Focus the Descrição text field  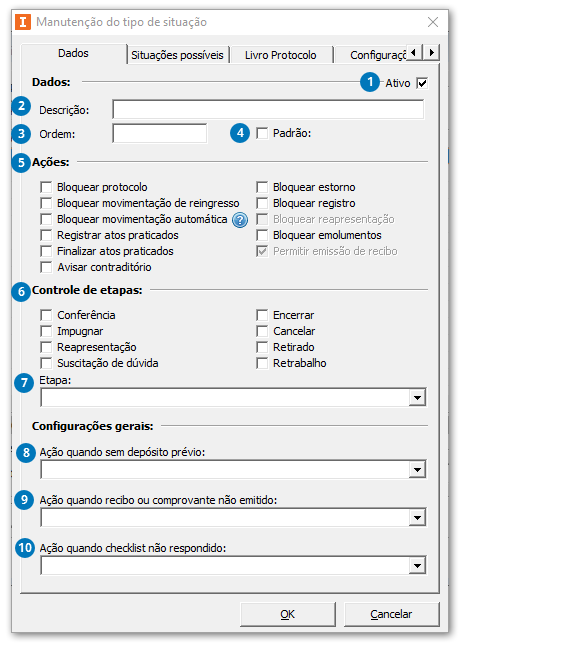point(268,110)
